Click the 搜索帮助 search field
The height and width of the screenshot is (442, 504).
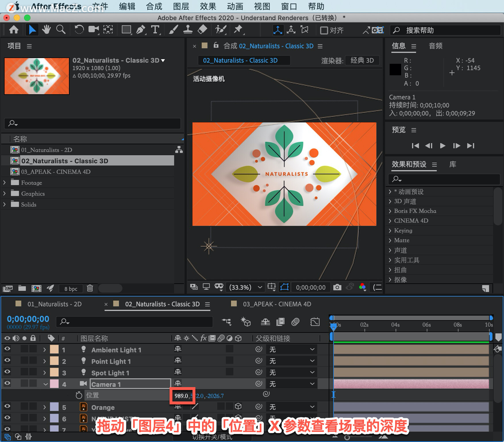pyautogui.click(x=445, y=30)
